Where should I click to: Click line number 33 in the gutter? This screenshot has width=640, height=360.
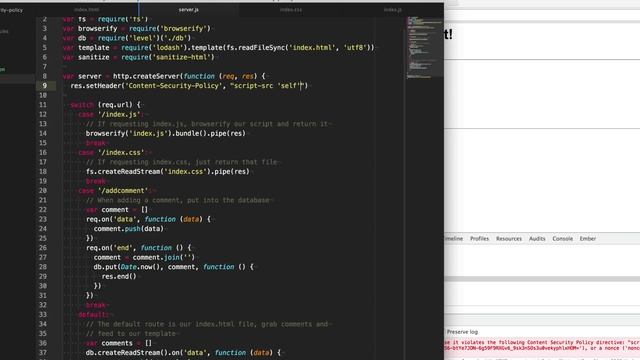pos(43,315)
